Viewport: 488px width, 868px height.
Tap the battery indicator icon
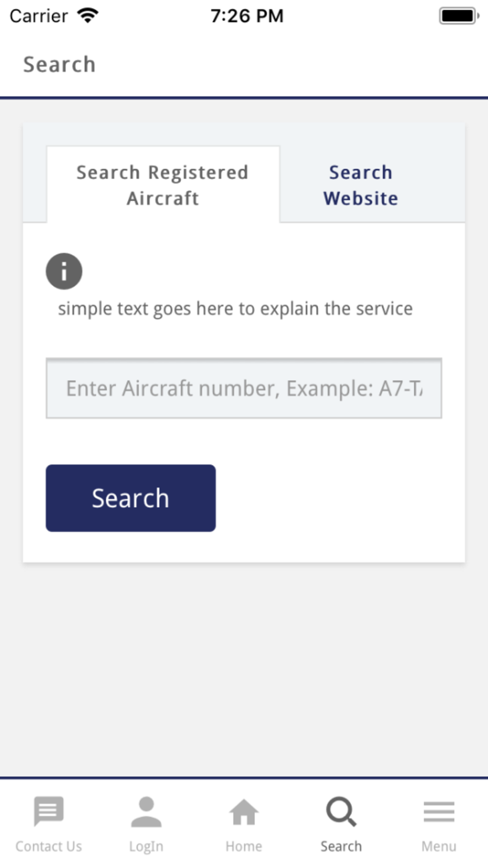point(459,16)
